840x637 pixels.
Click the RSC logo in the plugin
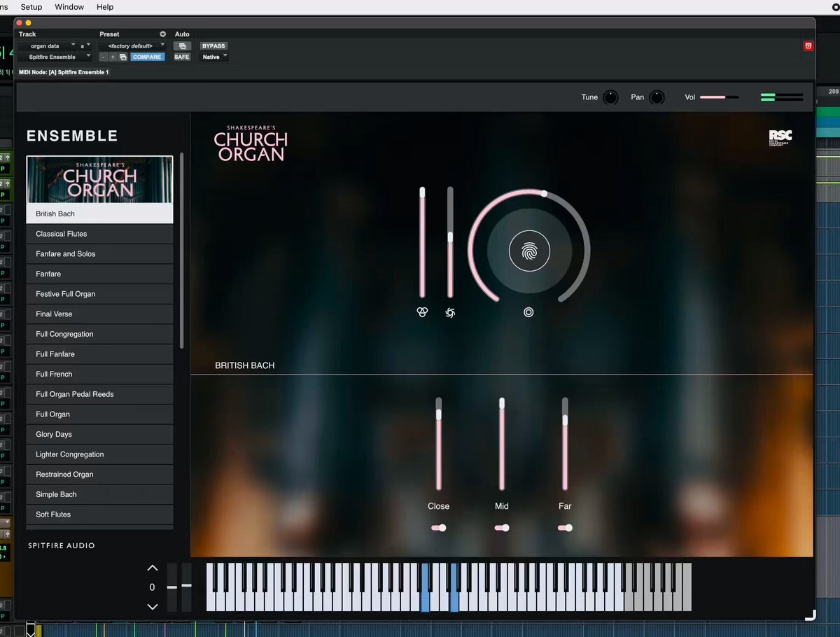pyautogui.click(x=780, y=138)
